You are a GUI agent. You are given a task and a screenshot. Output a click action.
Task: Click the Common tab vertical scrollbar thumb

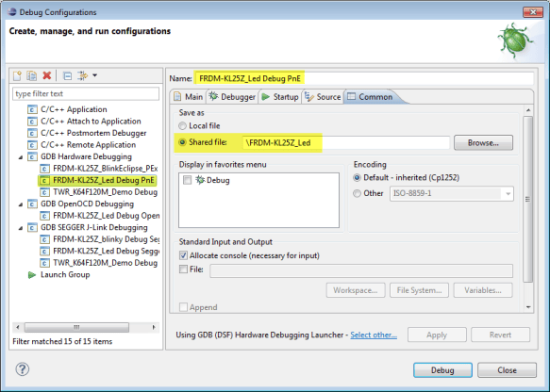pos(527,199)
